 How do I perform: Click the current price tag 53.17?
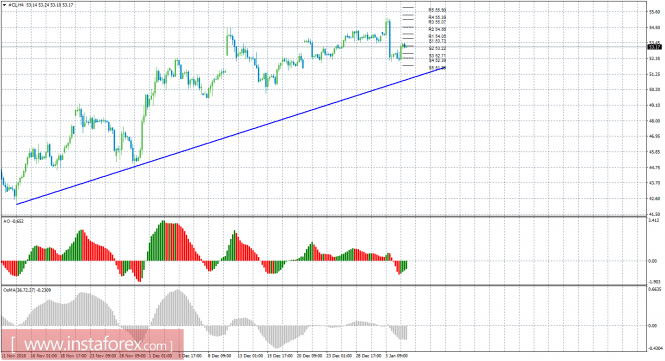pyautogui.click(x=653, y=46)
